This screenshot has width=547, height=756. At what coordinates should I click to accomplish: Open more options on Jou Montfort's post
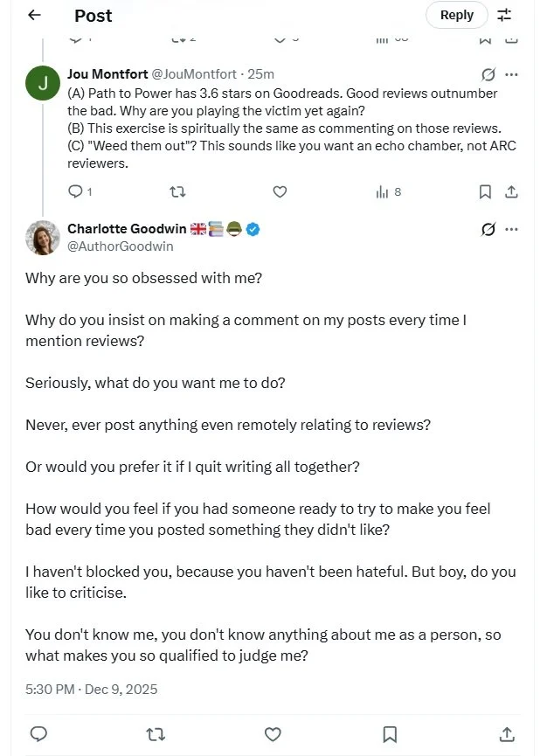pyautogui.click(x=511, y=75)
